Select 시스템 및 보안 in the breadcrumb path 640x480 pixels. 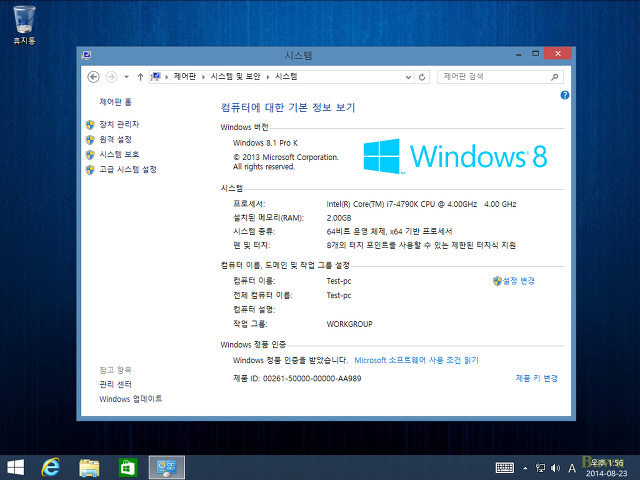(235, 76)
